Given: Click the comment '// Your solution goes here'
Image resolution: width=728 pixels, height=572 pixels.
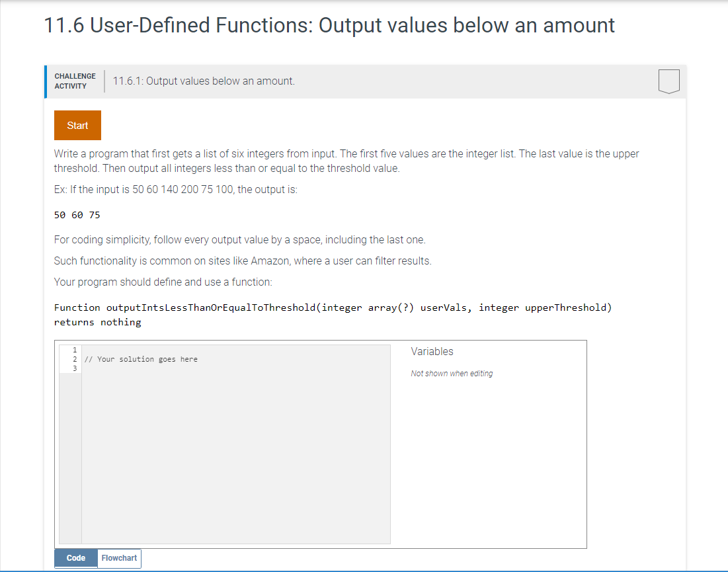Looking at the screenshot, I should pyautogui.click(x=142, y=358).
